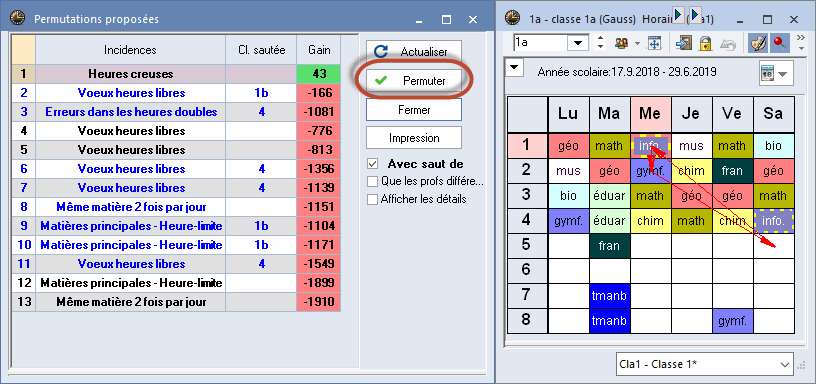Image resolution: width=816 pixels, height=384 pixels.
Task: Select row 2 'Voeux heures libres'
Action: pos(176,93)
